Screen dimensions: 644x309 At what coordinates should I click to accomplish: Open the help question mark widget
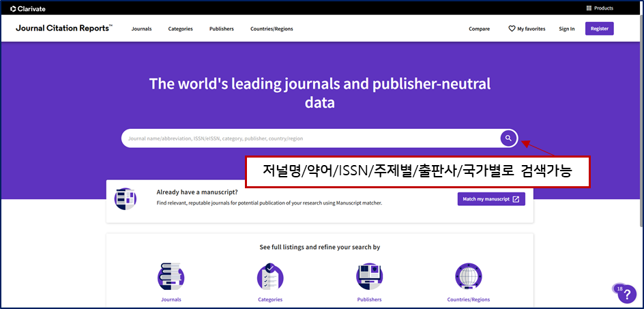tap(627, 294)
